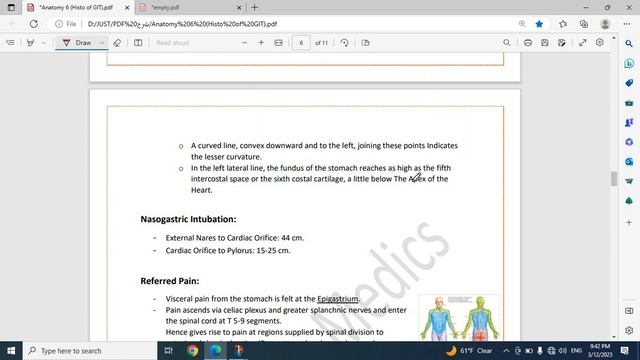
Task: Open the address bar zoom indicator
Action: click(x=522, y=24)
